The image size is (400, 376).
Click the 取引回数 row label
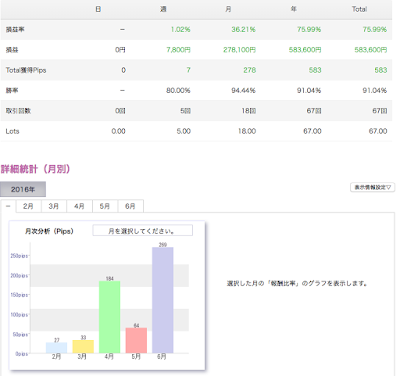(18, 111)
